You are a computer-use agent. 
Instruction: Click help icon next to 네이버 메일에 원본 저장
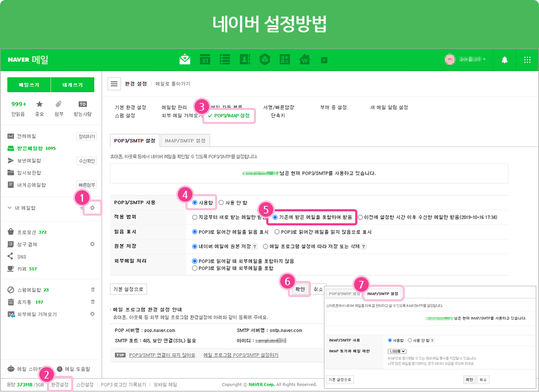(255, 246)
